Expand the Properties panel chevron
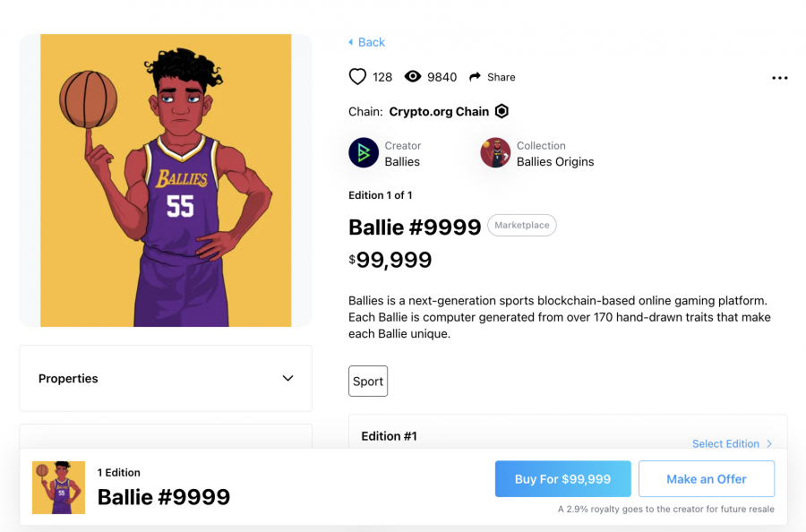 (x=287, y=378)
